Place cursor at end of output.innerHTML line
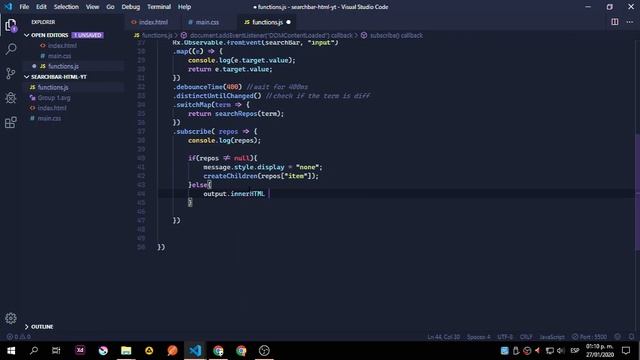This screenshot has height=360, width=640. point(269,193)
